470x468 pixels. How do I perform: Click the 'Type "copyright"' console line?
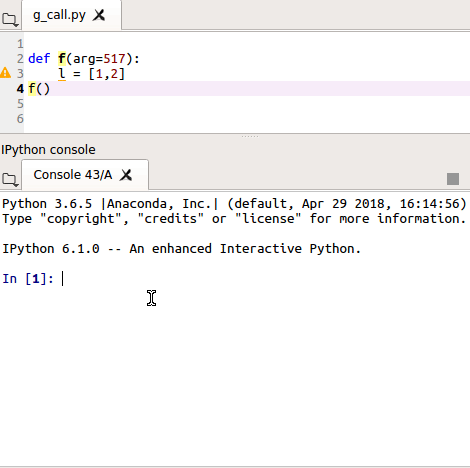tap(234, 219)
